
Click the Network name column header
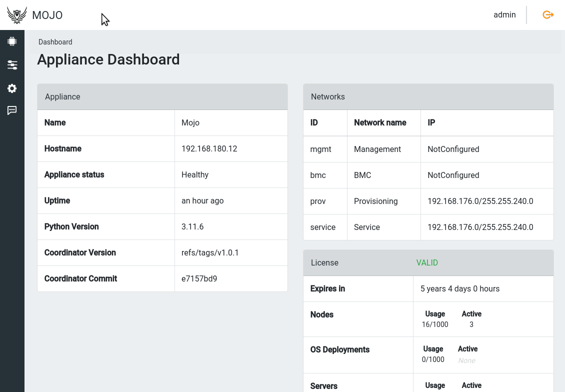coord(380,123)
